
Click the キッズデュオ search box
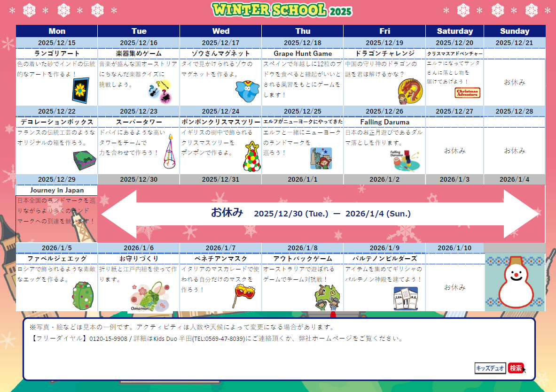(490, 368)
